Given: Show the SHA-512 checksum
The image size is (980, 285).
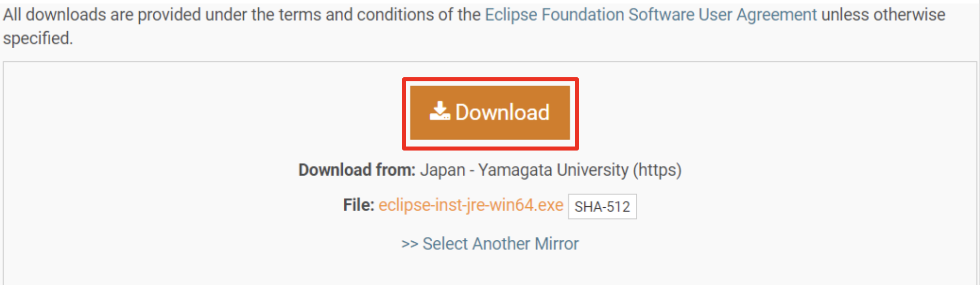Looking at the screenshot, I should pyautogui.click(x=602, y=206).
